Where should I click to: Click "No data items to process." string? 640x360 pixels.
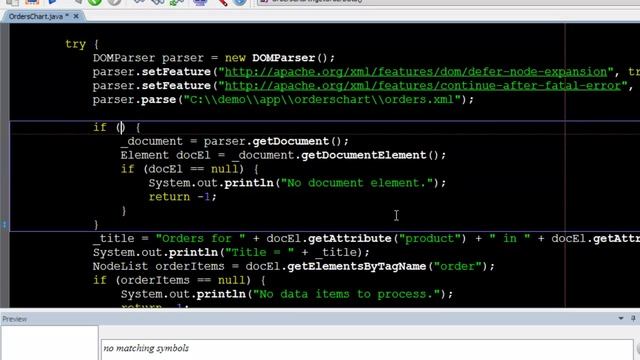coord(347,294)
